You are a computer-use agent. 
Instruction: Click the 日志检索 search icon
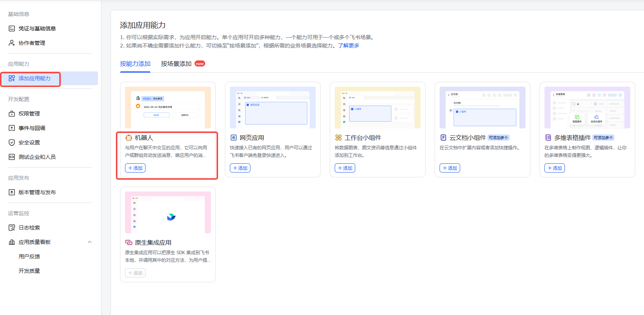12,228
